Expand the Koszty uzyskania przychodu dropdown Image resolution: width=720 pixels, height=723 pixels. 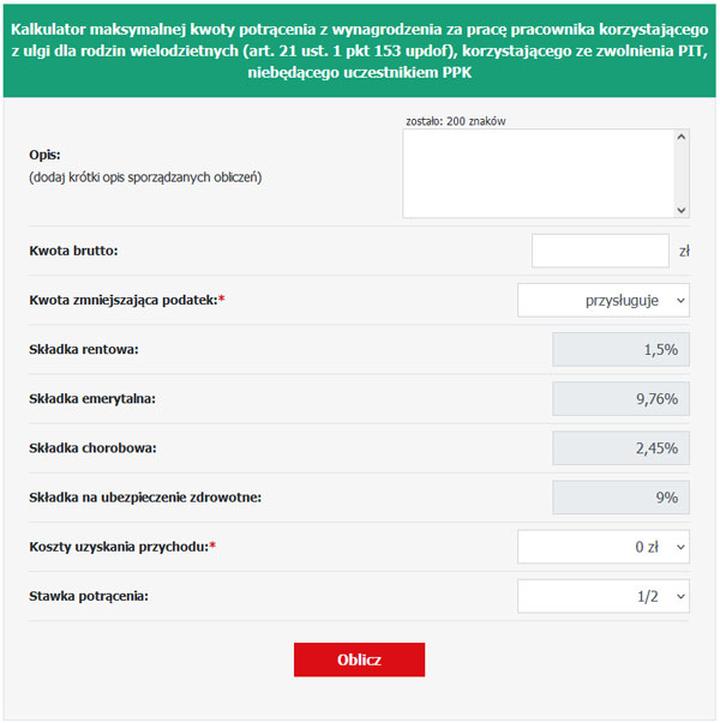point(603,547)
